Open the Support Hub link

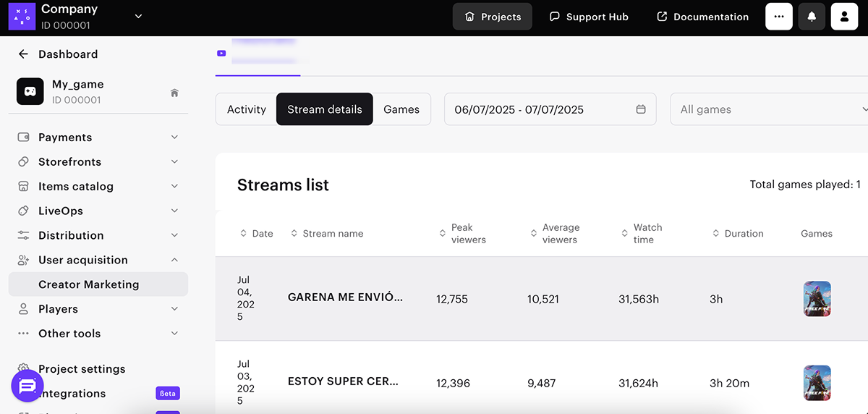coord(589,17)
